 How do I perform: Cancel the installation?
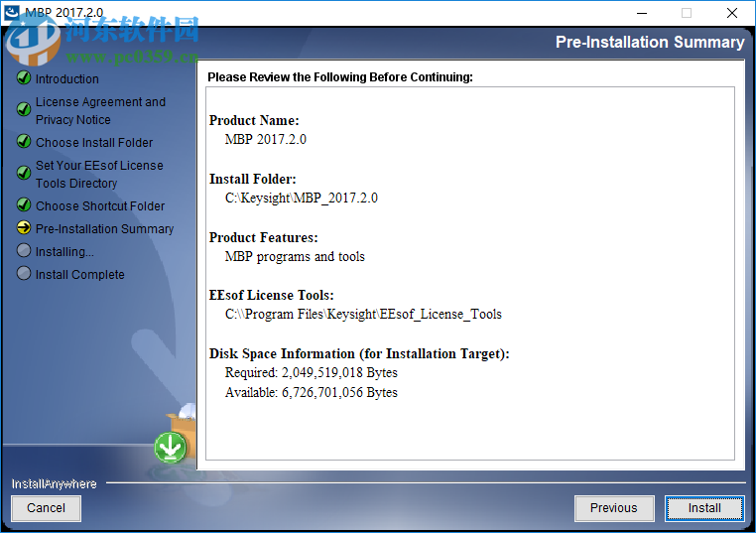click(x=46, y=508)
